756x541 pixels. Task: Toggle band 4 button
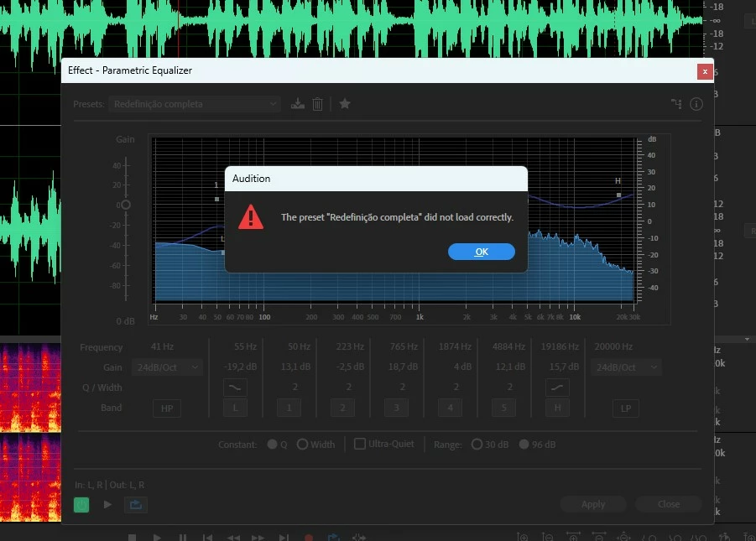(450, 408)
